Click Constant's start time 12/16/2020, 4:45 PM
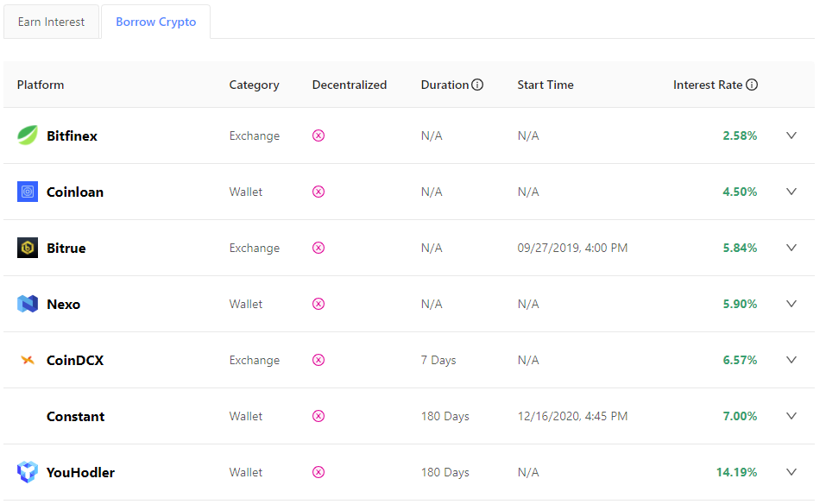 (x=572, y=417)
